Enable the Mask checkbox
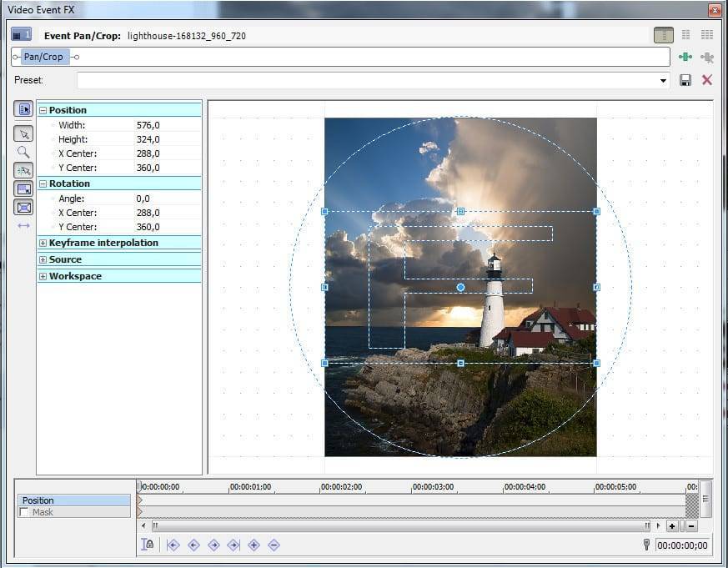This screenshot has height=568, width=728. tap(23, 512)
